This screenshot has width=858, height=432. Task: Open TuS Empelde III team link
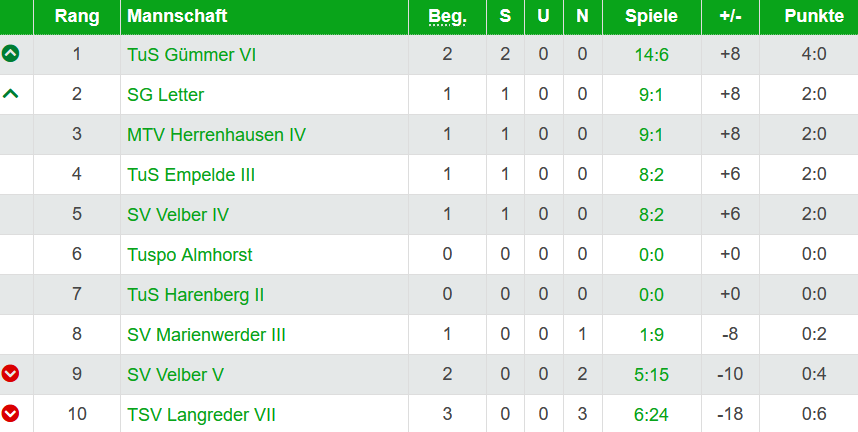pos(191,175)
